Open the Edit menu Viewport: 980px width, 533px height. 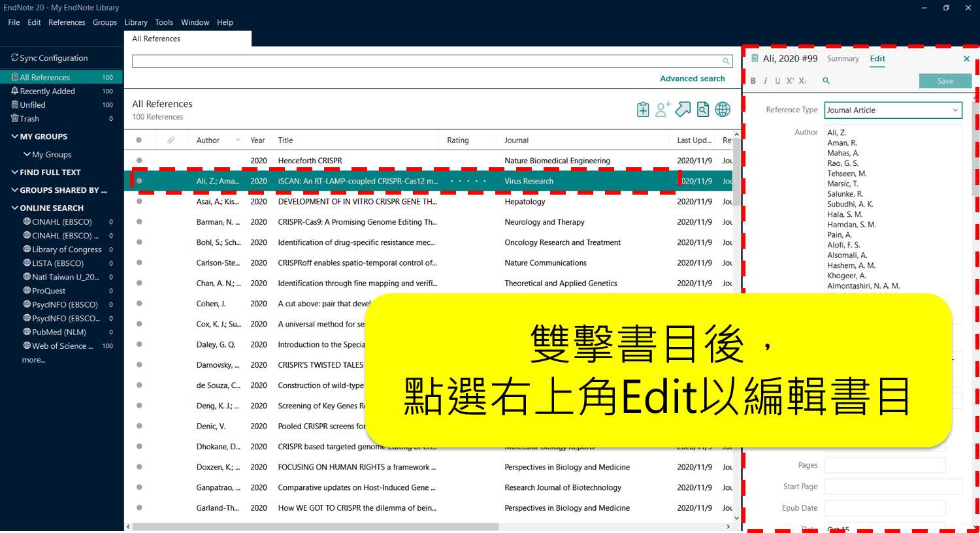click(x=34, y=22)
